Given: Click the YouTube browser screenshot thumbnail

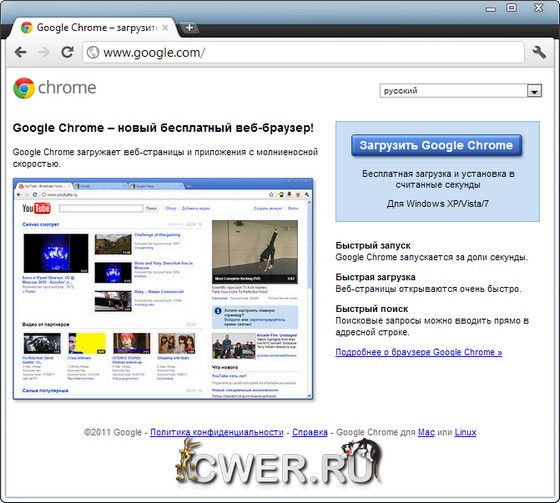Looking at the screenshot, I should pyautogui.click(x=163, y=289).
